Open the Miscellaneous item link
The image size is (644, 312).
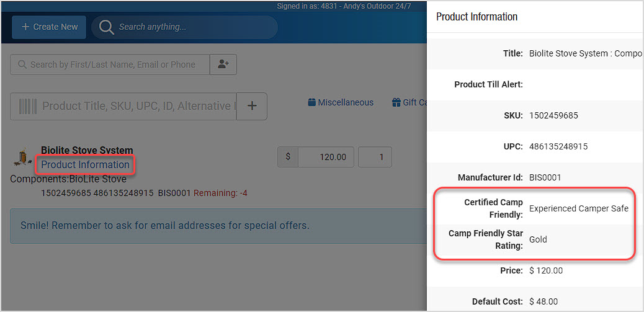(x=341, y=102)
